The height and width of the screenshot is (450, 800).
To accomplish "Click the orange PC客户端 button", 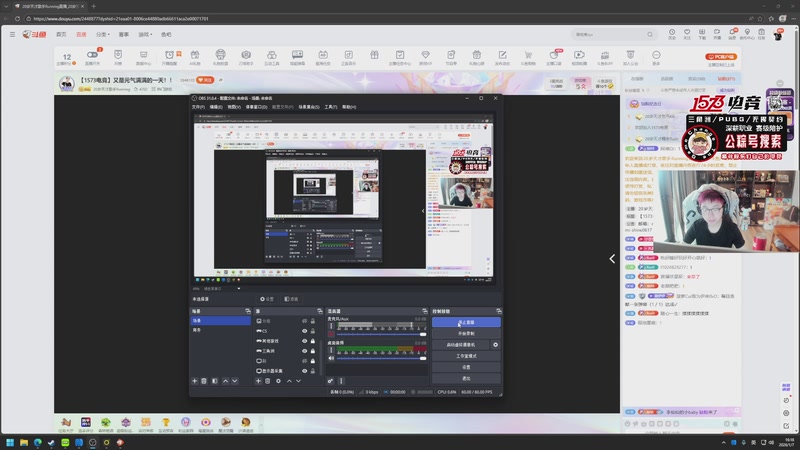I will pyautogui.click(x=721, y=57).
